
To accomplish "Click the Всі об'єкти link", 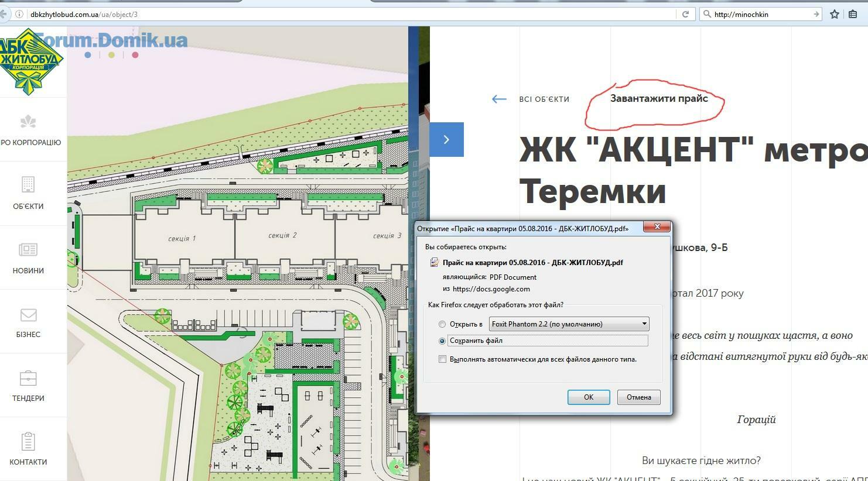I will (x=544, y=99).
